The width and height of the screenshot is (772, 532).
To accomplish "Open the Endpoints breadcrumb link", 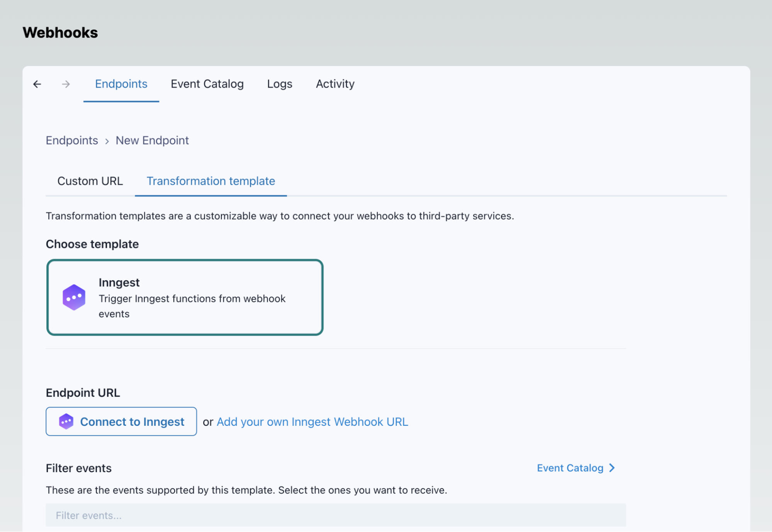I will (x=72, y=140).
